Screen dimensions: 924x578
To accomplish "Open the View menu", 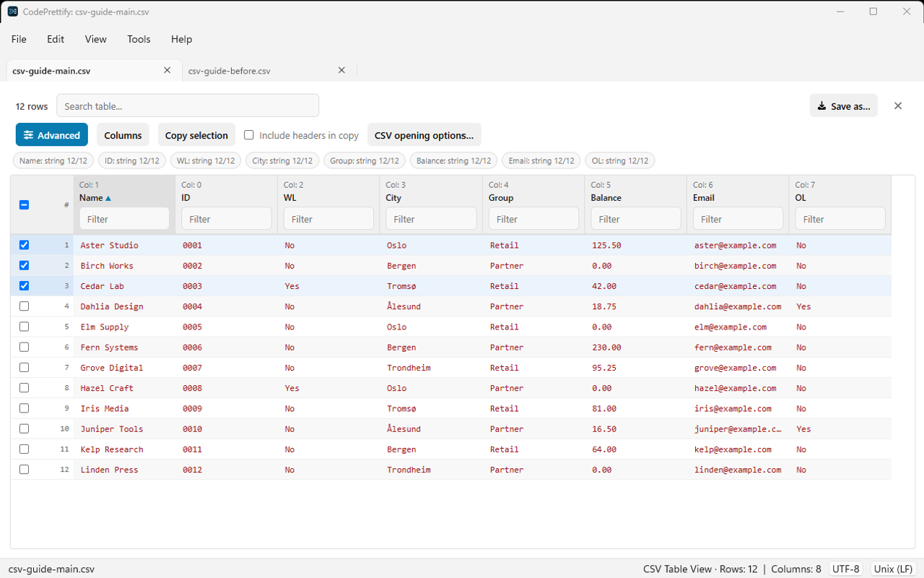I will [95, 39].
